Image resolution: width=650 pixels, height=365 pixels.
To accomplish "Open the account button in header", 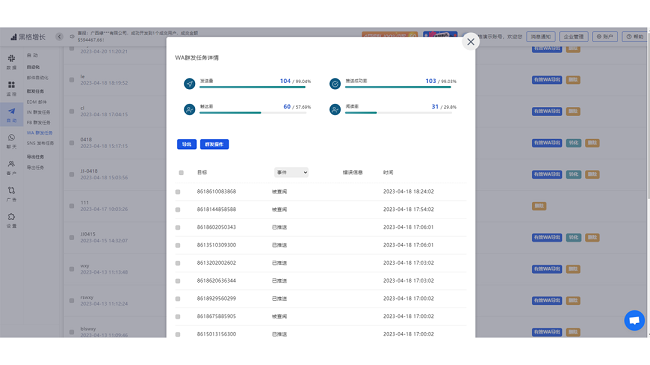I will click(x=605, y=36).
